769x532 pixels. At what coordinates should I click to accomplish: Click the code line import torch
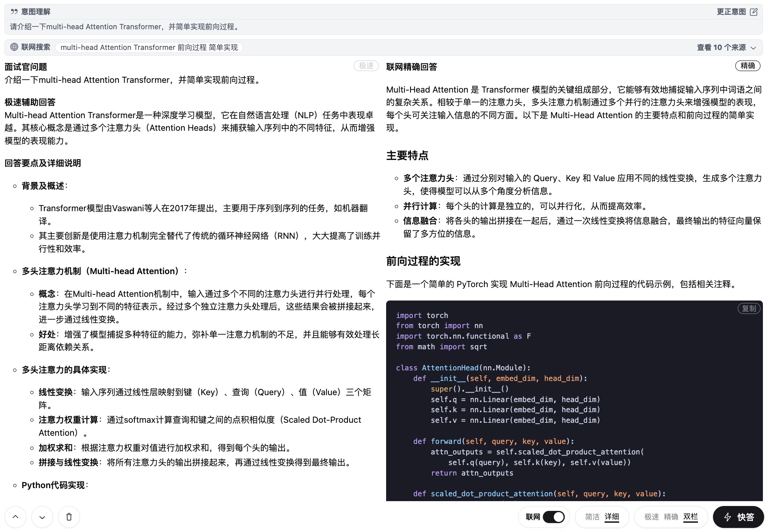[422, 315]
